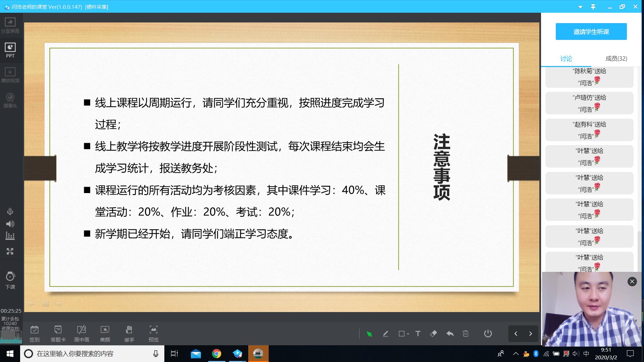
Task: Select the PPT mode icon
Action: coord(10,50)
